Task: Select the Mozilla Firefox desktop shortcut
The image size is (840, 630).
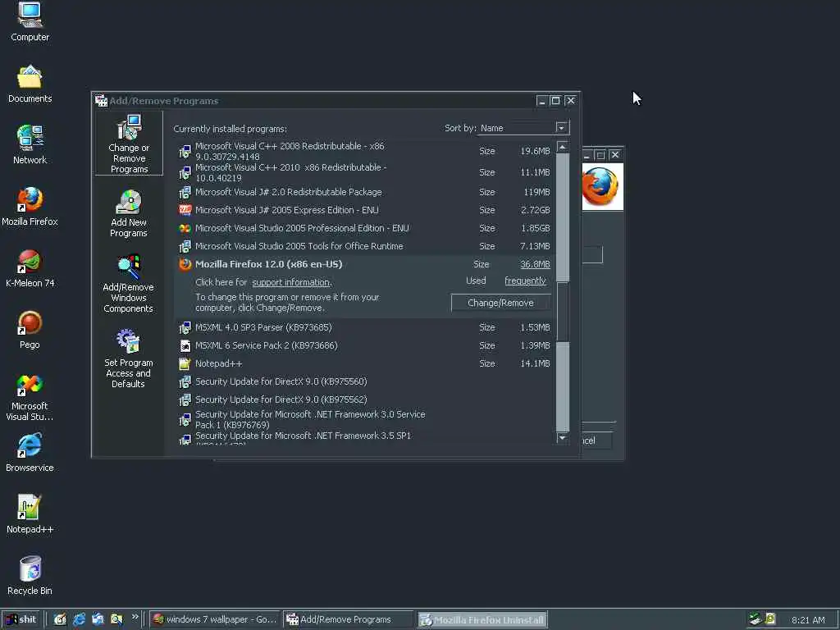Action: [x=30, y=206]
